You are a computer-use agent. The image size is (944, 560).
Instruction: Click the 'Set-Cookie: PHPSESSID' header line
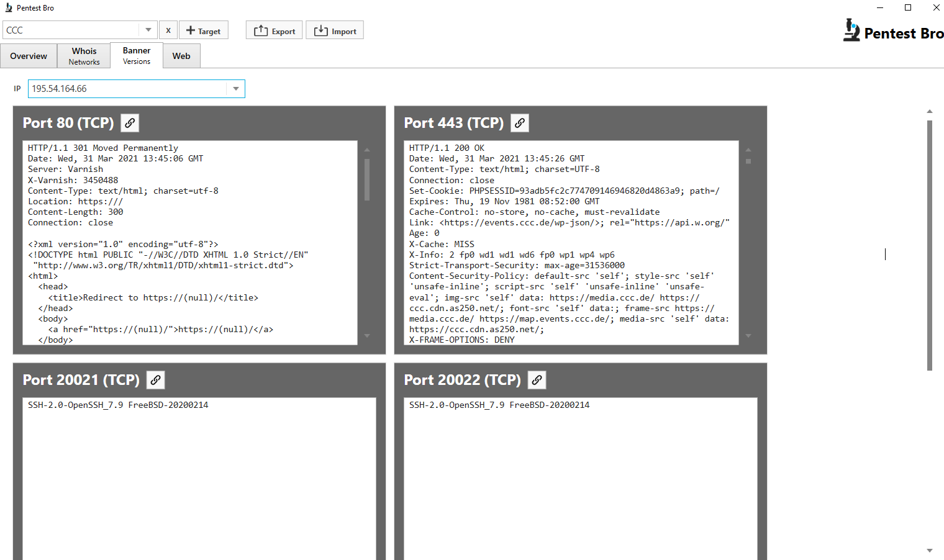(x=565, y=191)
